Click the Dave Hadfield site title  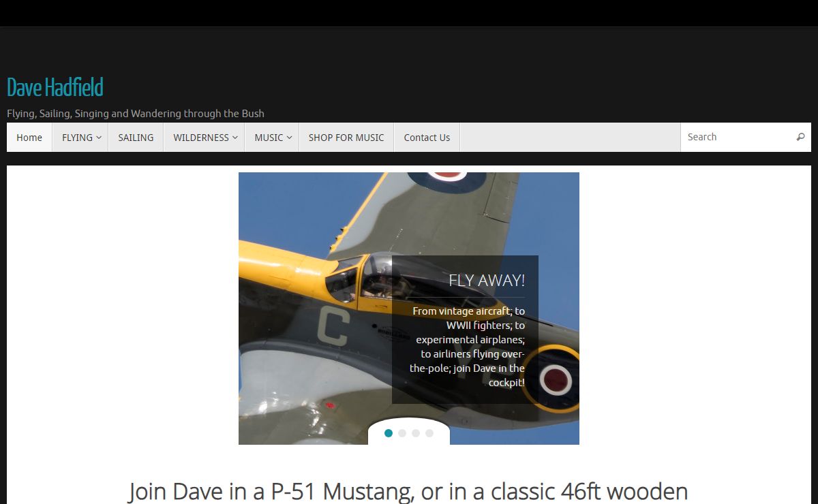(x=55, y=88)
